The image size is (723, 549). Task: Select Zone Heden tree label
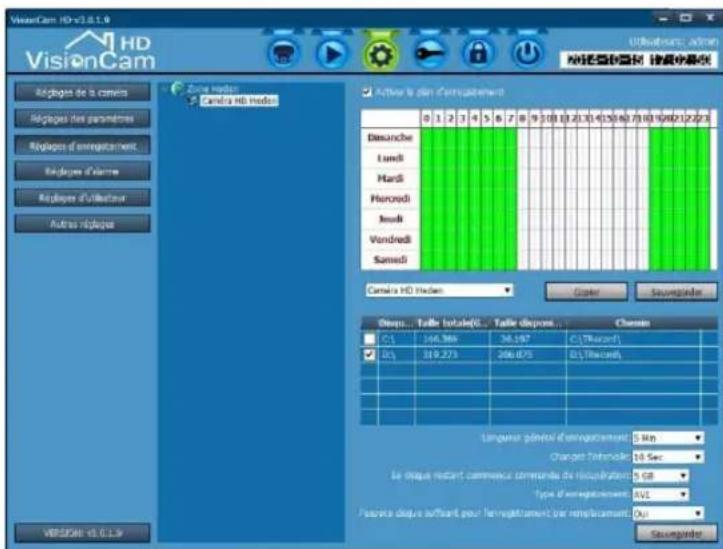tap(212, 89)
